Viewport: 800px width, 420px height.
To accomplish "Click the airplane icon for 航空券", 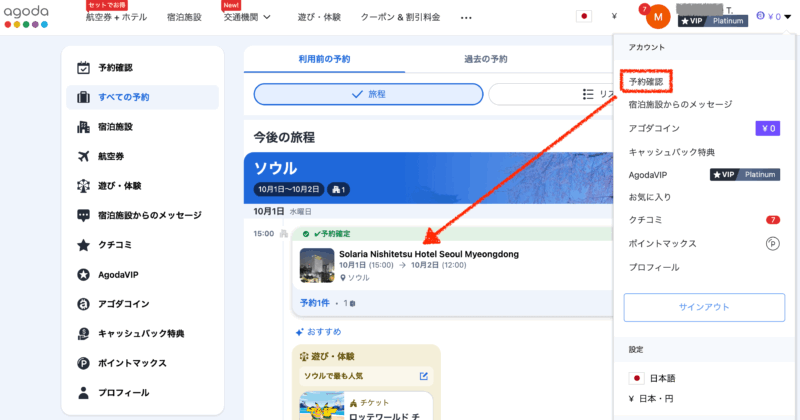I will (83, 156).
